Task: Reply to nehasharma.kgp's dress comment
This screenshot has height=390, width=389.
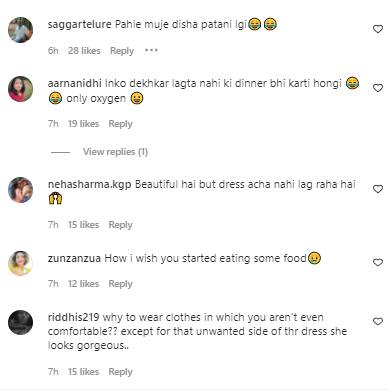Action: tap(120, 225)
